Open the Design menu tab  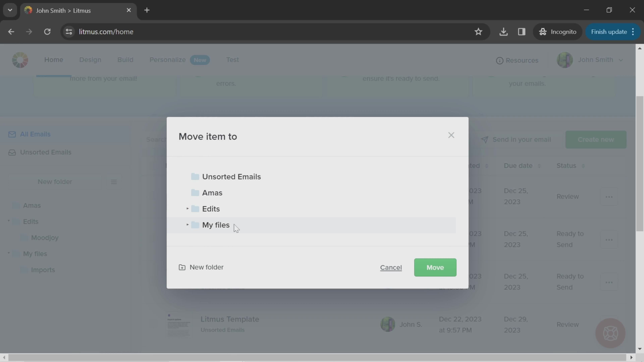point(90,60)
